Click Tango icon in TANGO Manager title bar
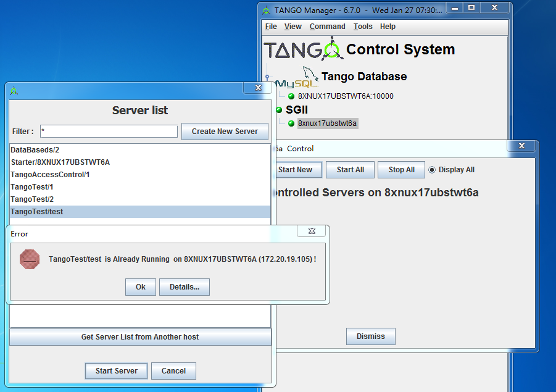 267,10
